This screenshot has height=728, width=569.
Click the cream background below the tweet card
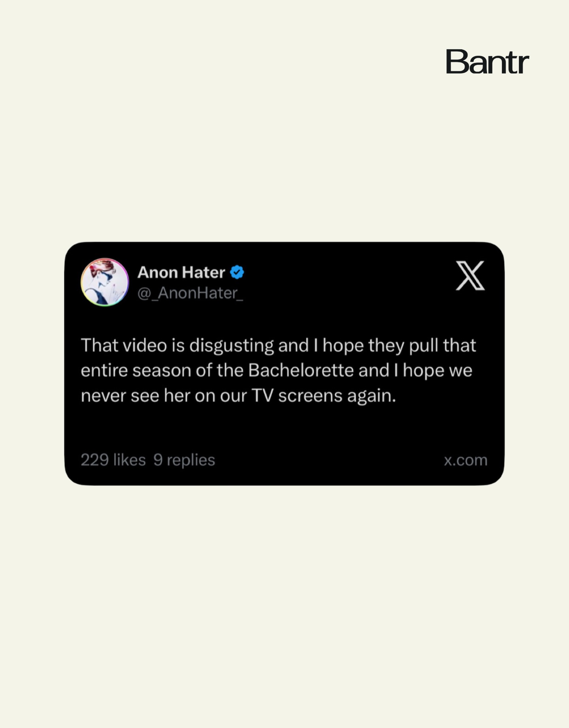point(284,604)
